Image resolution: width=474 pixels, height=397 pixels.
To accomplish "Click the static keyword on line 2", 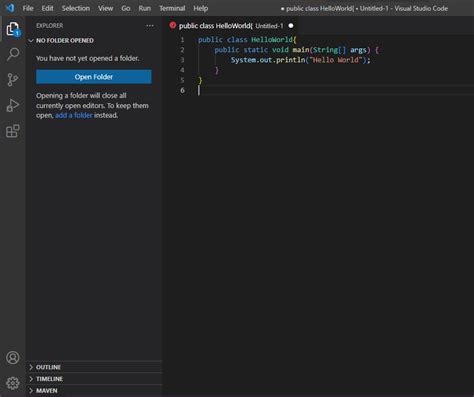I will [x=256, y=50].
